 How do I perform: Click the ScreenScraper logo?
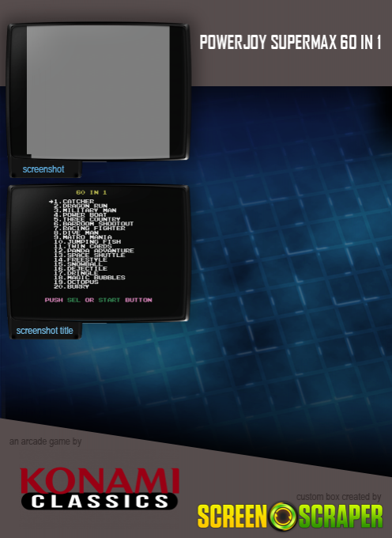(290, 517)
